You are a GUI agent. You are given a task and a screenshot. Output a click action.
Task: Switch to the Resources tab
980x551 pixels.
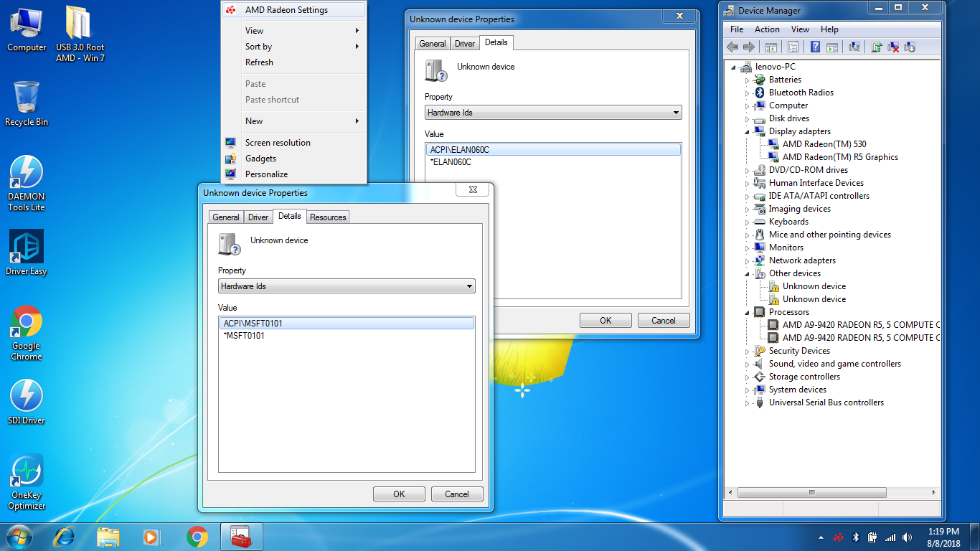pyautogui.click(x=328, y=217)
